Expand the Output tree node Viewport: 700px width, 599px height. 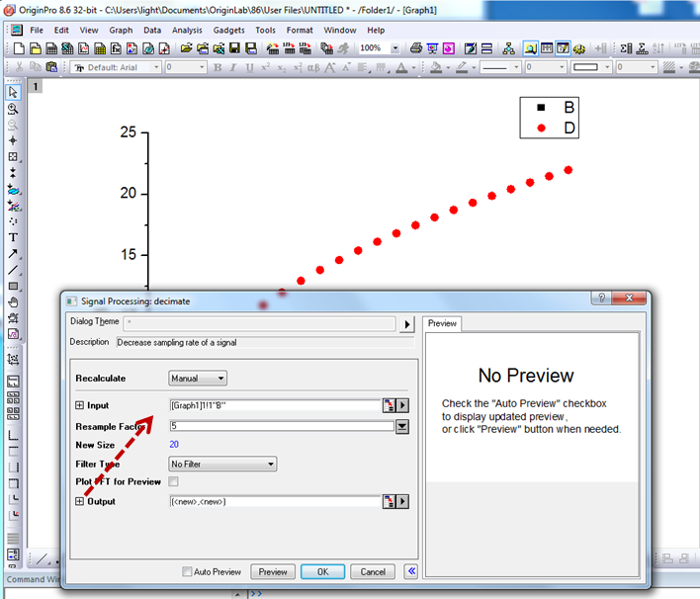(80, 502)
